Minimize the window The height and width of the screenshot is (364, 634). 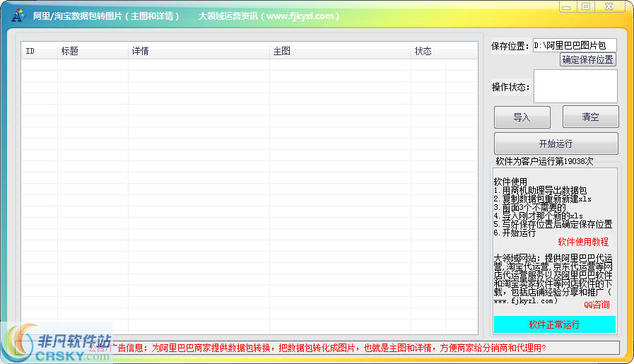point(566,6)
